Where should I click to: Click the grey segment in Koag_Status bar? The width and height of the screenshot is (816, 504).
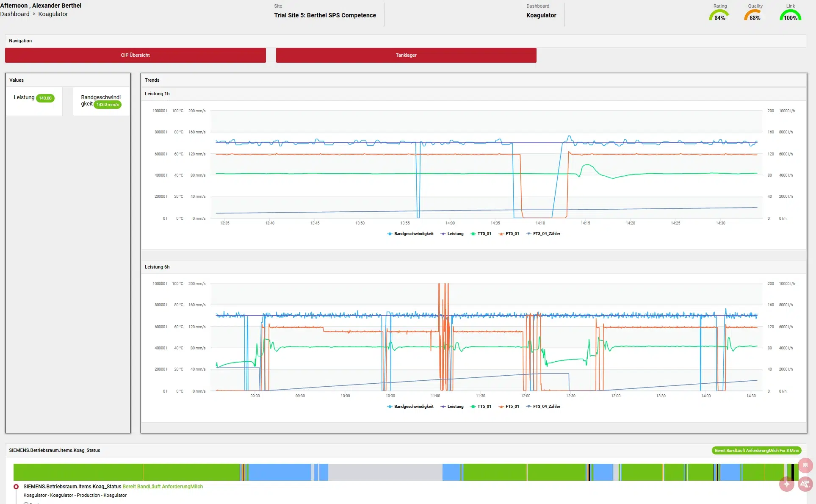click(x=385, y=472)
